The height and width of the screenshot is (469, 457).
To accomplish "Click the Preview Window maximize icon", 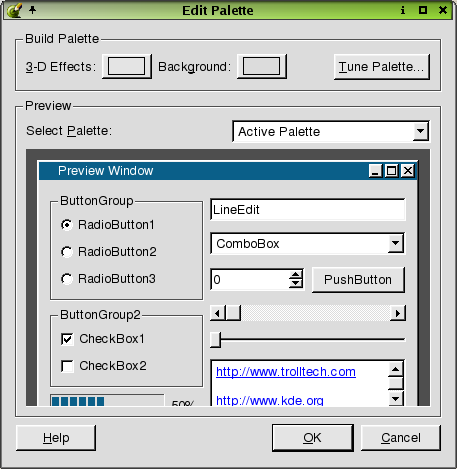I will [391, 171].
